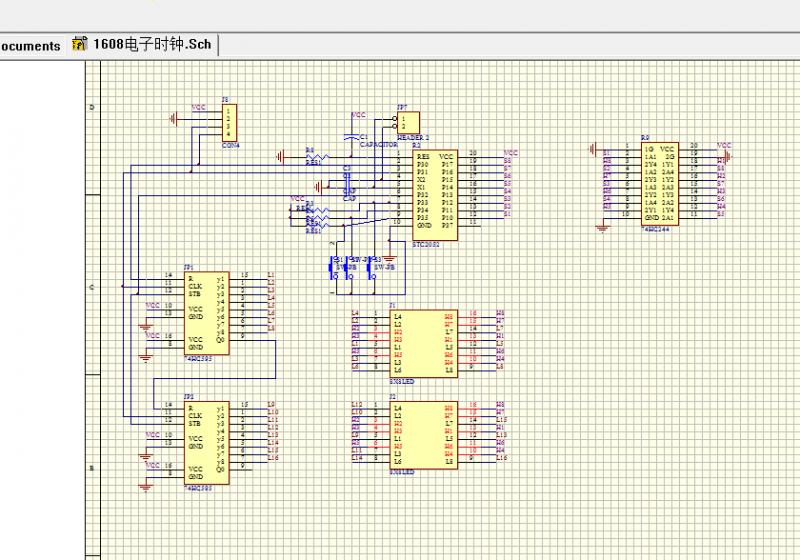Viewport: 800px width, 560px height.
Task: Click the schematic file icon on the tab
Action: 80,45
